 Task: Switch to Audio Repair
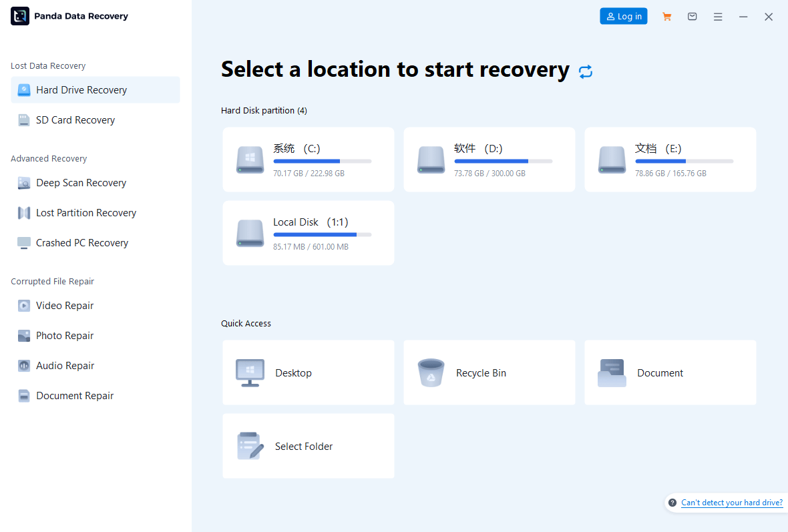pos(95,366)
